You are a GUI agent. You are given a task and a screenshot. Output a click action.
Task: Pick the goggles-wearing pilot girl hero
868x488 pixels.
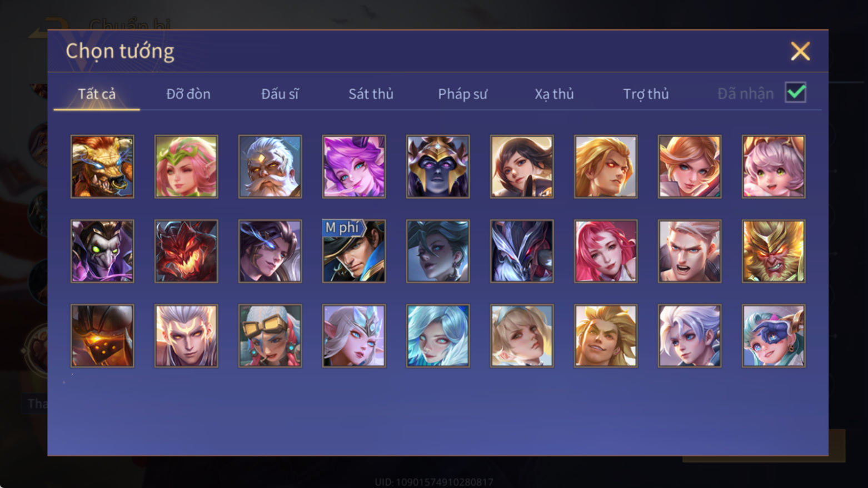click(270, 335)
